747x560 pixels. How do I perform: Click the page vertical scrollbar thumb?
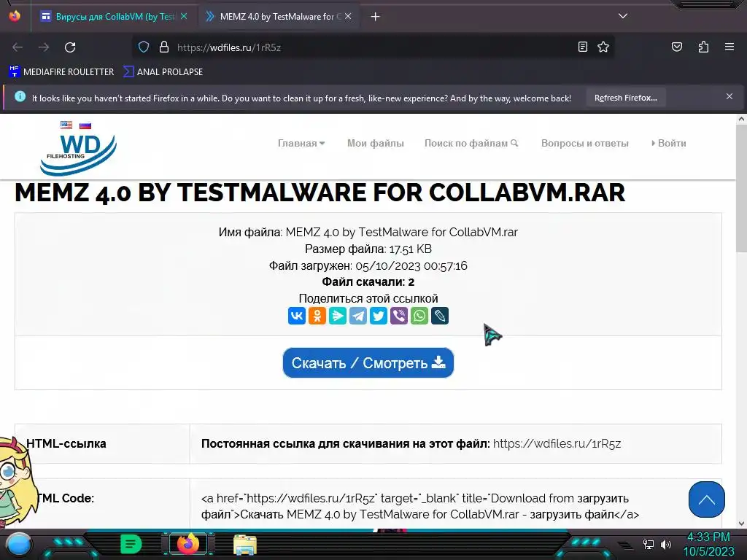click(741, 189)
